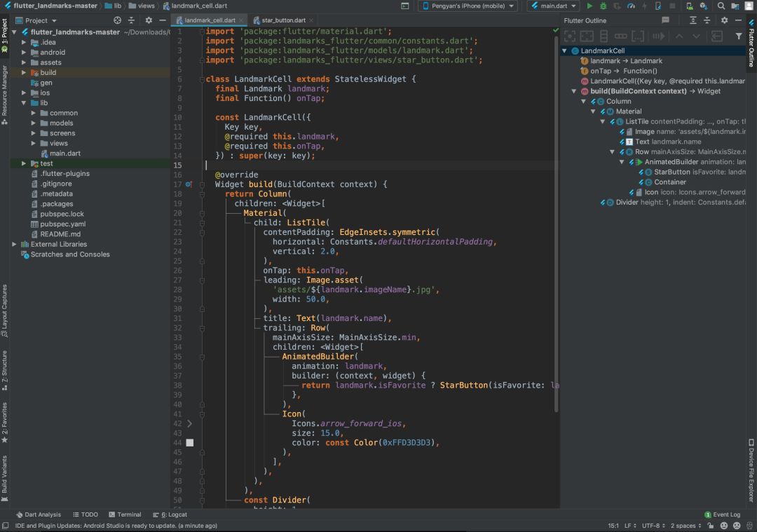Open the Pengyan's iPhone device dropdown
Image resolution: width=757 pixels, height=532 pixels.
pyautogui.click(x=468, y=6)
